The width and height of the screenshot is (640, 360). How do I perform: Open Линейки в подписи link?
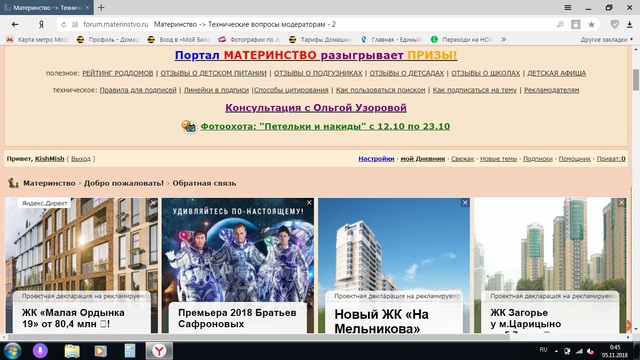[216, 90]
